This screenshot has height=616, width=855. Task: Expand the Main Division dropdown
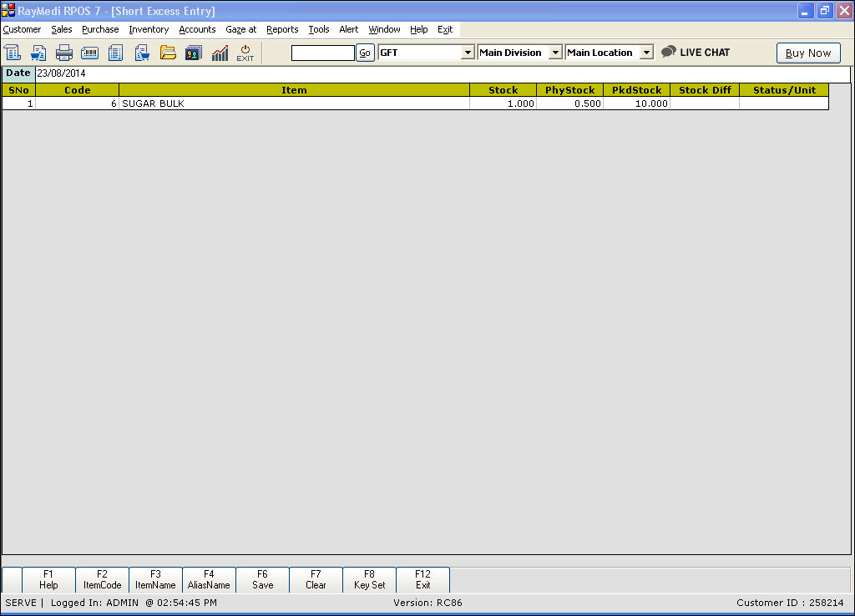(555, 53)
